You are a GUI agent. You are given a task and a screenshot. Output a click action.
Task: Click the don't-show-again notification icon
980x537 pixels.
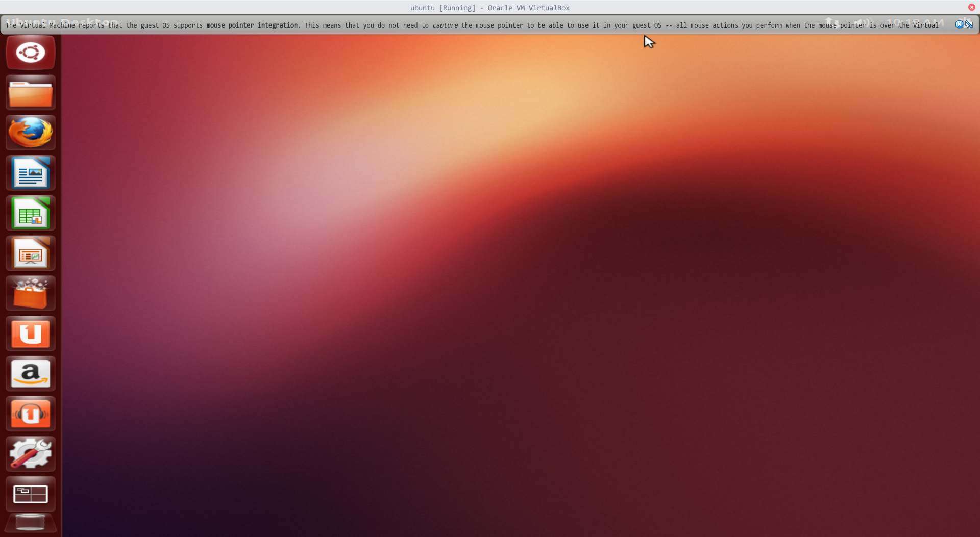pos(969,24)
